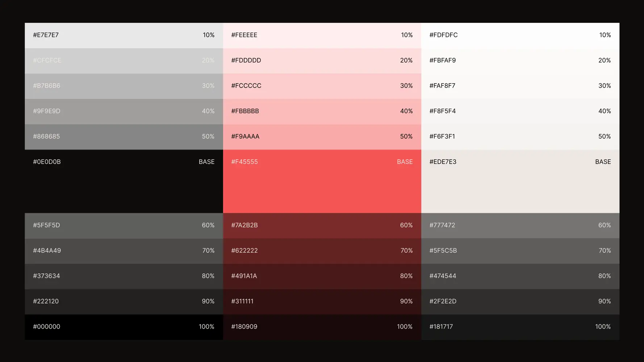Click the BASE label on red swatch

[x=405, y=162]
